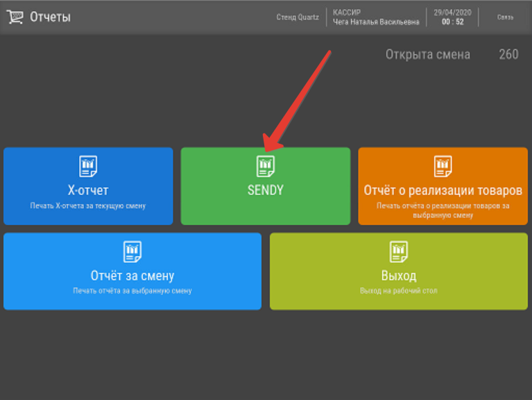Click the Стенд Quartz label
Image resolution: width=532 pixels, height=400 pixels.
click(298, 17)
